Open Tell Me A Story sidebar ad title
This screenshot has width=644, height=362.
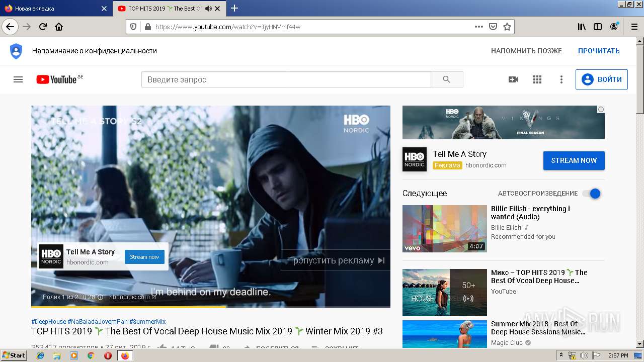[x=459, y=154]
